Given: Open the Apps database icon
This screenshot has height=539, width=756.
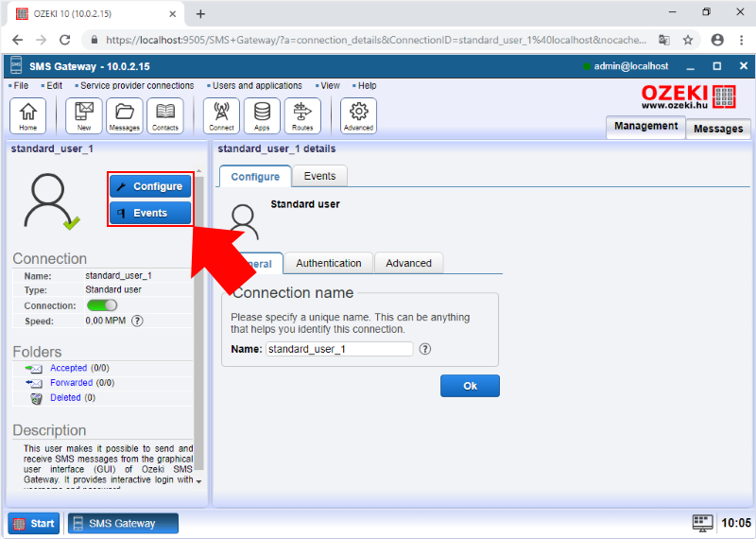Looking at the screenshot, I should tap(262, 115).
